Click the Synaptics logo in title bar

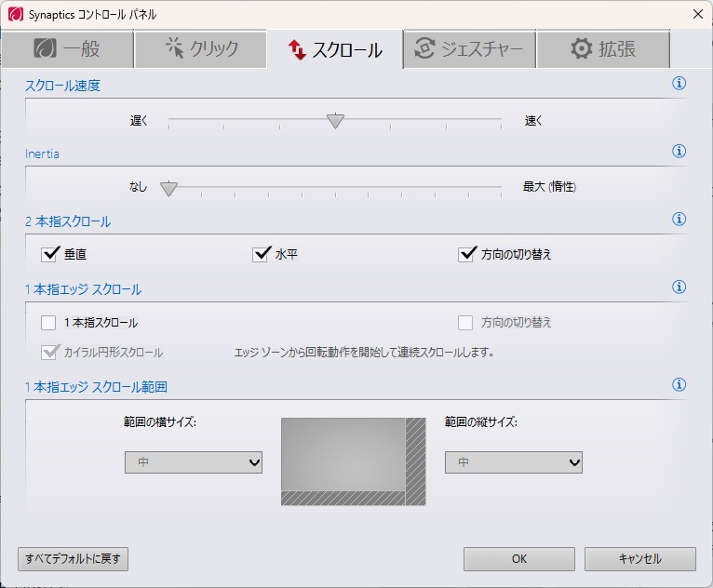[16, 15]
